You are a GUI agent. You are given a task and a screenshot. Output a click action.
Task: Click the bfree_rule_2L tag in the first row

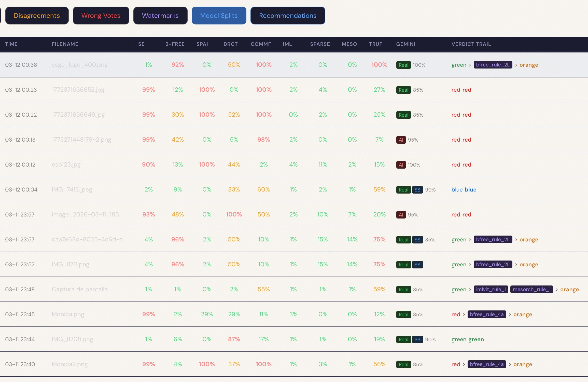point(493,65)
